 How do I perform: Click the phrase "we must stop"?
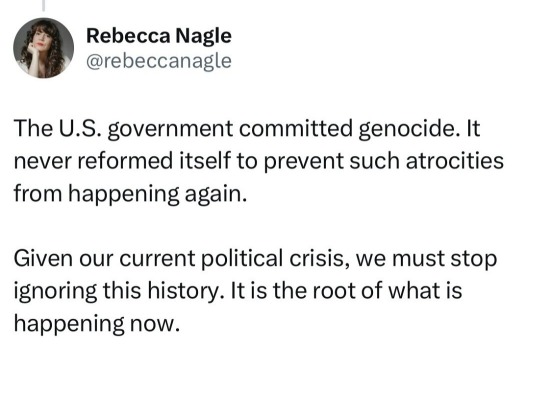[426, 259]
